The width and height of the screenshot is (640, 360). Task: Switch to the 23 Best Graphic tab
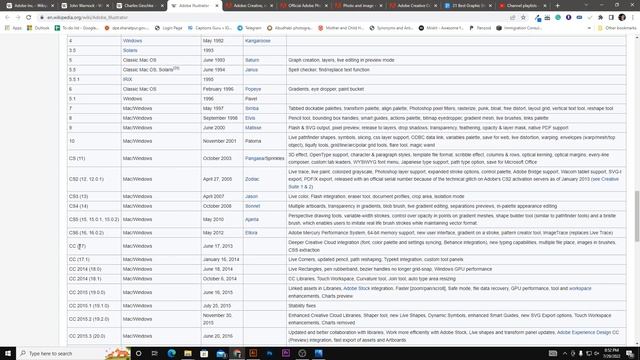468,6
